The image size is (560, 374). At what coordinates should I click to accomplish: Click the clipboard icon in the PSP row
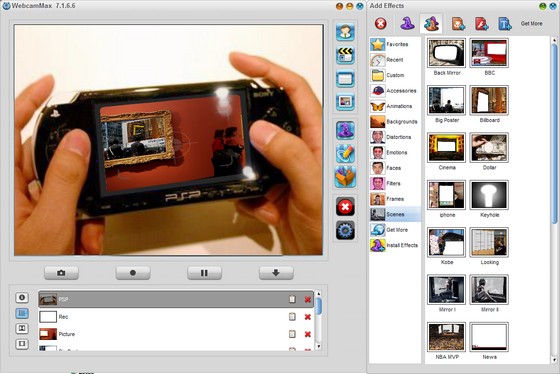click(x=292, y=299)
